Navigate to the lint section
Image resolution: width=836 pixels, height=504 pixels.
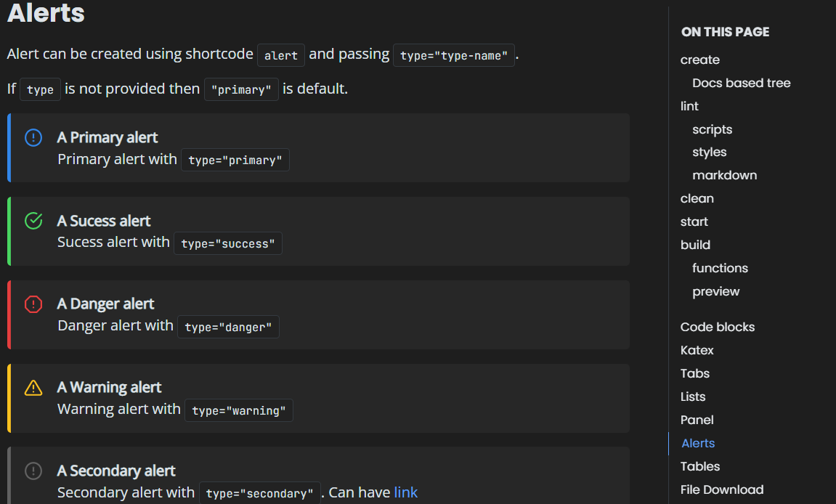689,106
